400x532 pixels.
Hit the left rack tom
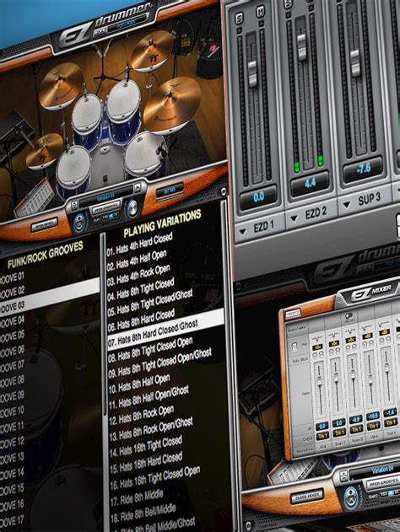click(87, 115)
